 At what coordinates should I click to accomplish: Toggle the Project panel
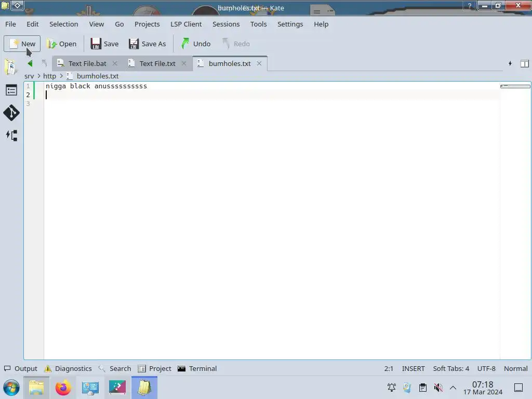click(155, 368)
